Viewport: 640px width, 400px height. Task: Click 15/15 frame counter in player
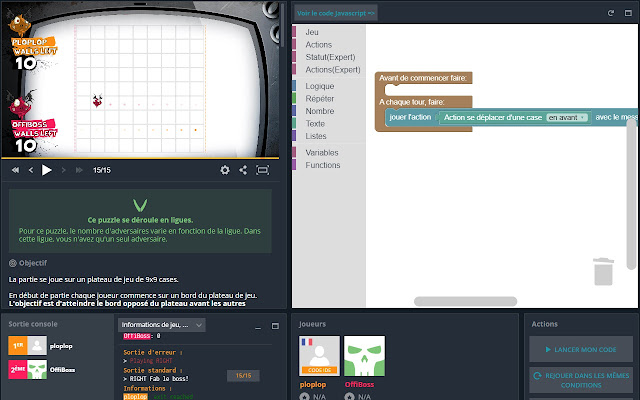coord(102,170)
